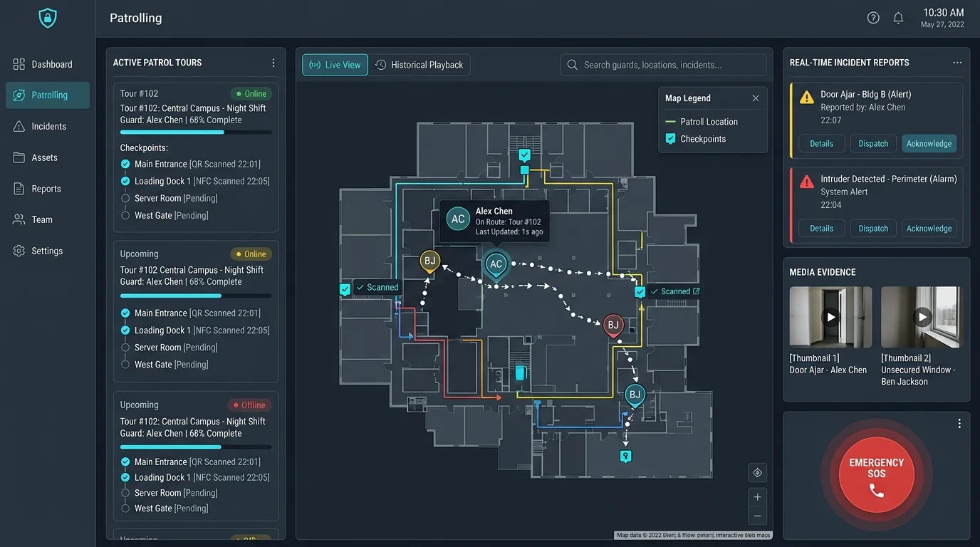
Task: Switch to Historical Playback tab
Action: (419, 65)
